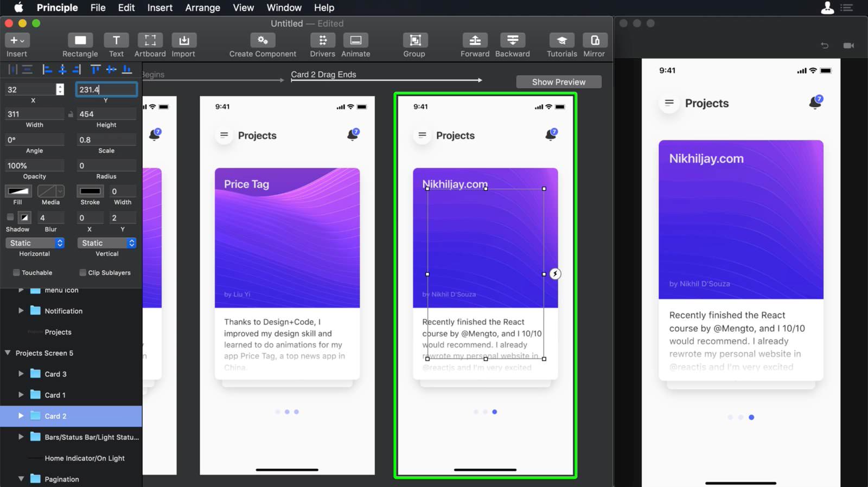Click the Mirror toolbar icon
The width and height of the screenshot is (868, 487).
click(595, 40)
